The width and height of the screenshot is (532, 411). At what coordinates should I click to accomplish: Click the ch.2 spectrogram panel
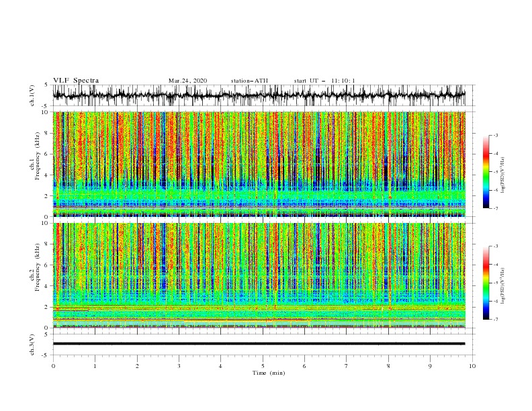click(x=259, y=275)
